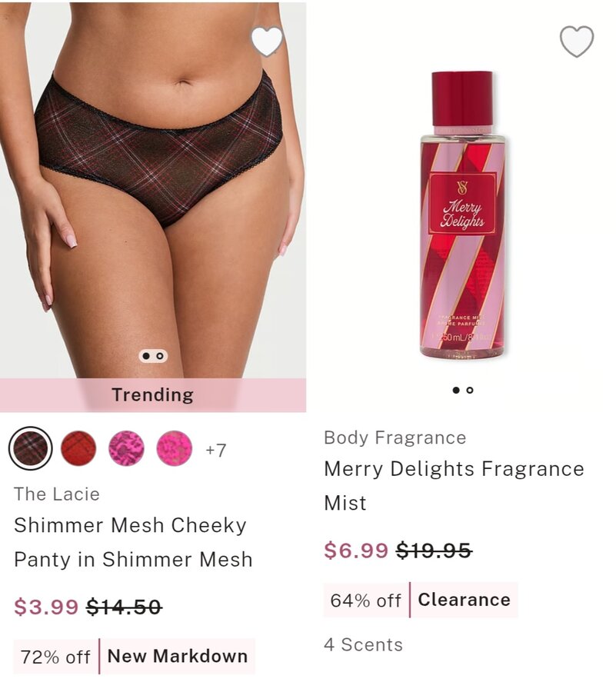Image resolution: width=616 pixels, height=692 pixels.
Task: Favorite the Shimmer Mesh Cheeky Panty with heart icon
Action: [267, 41]
